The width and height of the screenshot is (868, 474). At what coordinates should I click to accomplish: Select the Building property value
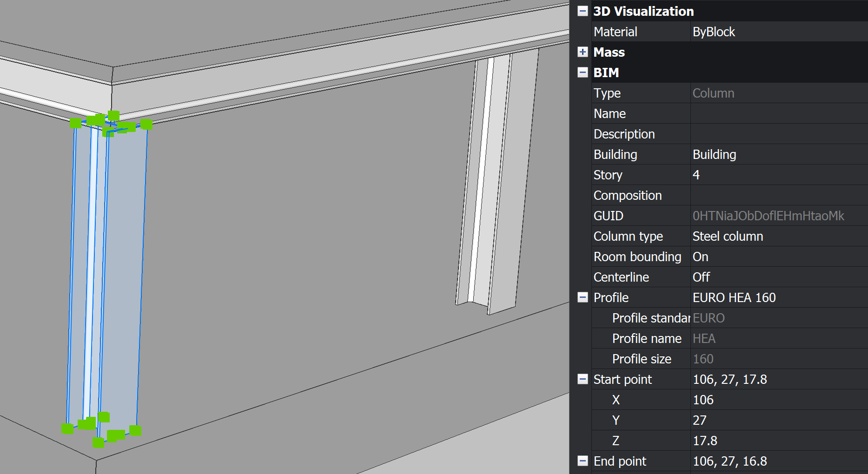pyautogui.click(x=778, y=154)
